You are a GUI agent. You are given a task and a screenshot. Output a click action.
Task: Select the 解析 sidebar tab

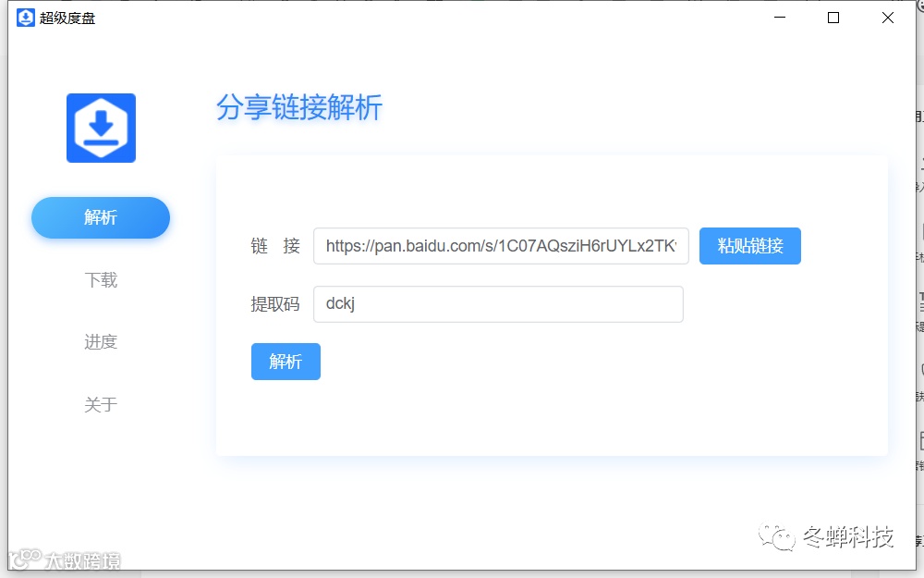[101, 217]
